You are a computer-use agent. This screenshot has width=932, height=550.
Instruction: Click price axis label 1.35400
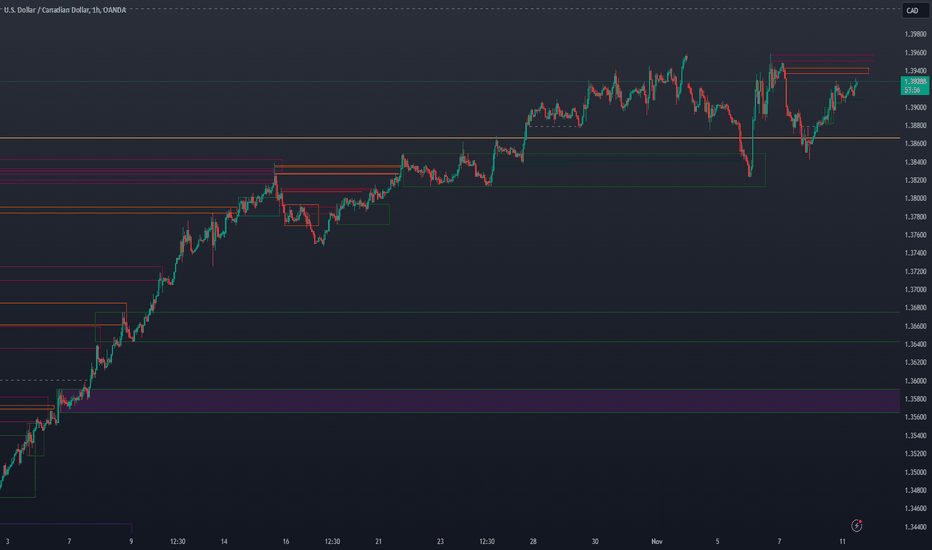(915, 436)
